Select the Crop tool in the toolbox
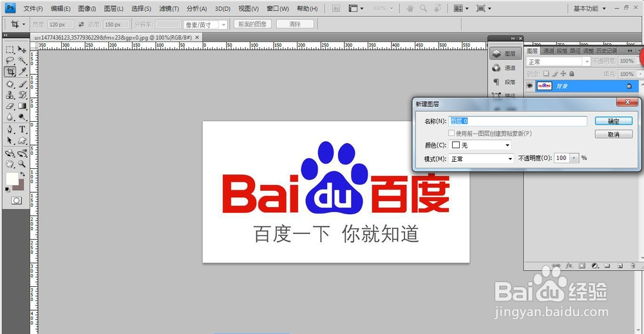Image resolution: width=644 pixels, height=334 pixels. pyautogui.click(x=10, y=72)
